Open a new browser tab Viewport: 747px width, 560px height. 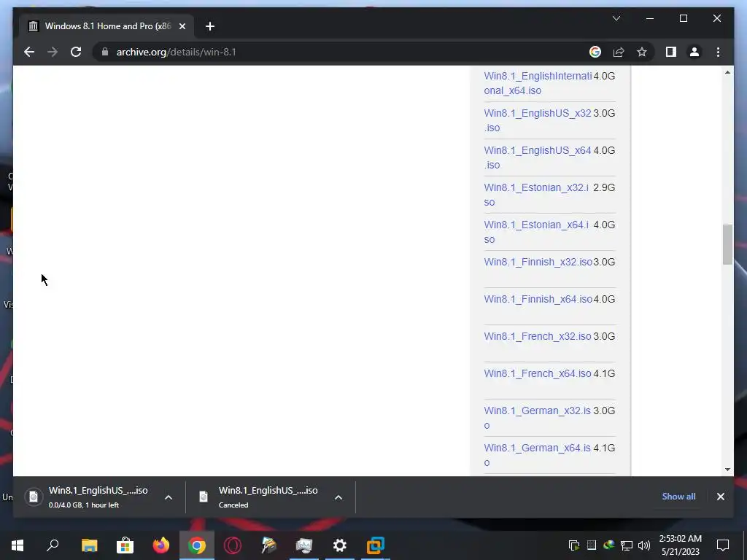210,26
